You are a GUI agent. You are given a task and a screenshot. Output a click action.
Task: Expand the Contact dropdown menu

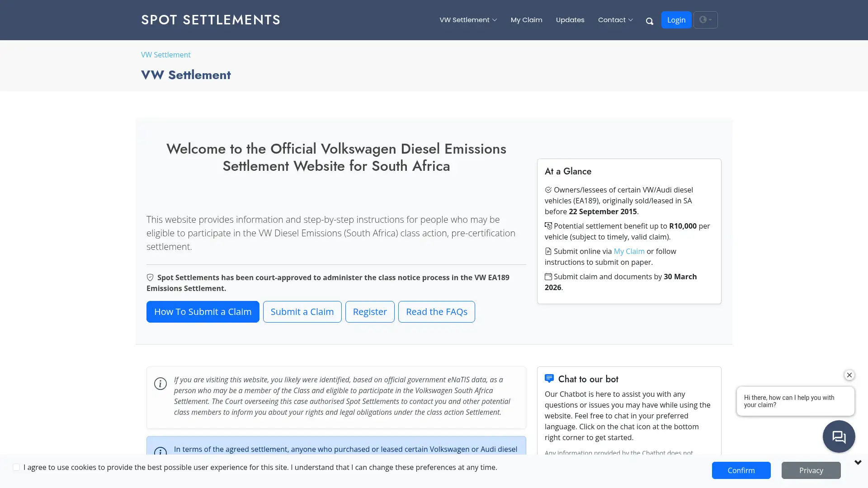tap(615, 20)
